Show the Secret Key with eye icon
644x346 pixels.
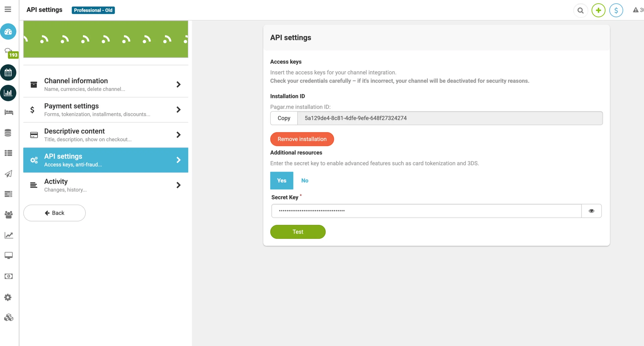[x=592, y=211]
